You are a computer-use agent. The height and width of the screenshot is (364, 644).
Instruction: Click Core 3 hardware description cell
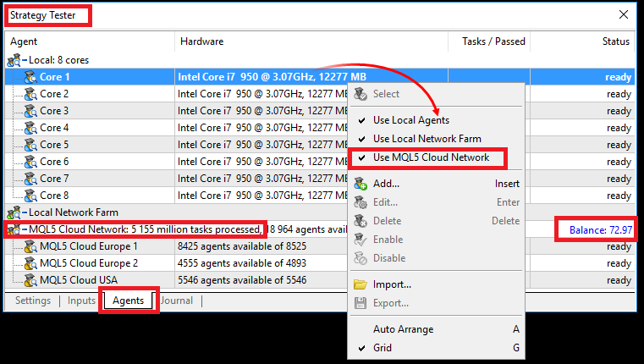point(262,111)
